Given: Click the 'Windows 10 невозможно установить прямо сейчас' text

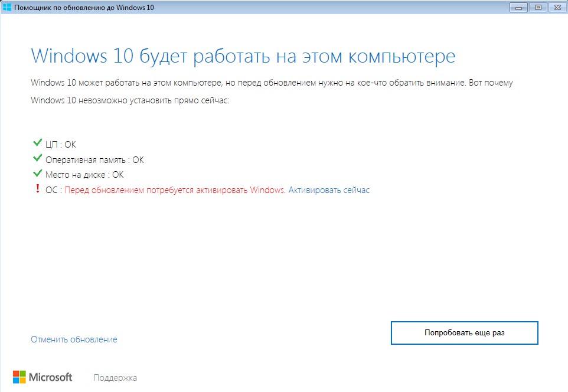Looking at the screenshot, I should pyautogui.click(x=130, y=100).
